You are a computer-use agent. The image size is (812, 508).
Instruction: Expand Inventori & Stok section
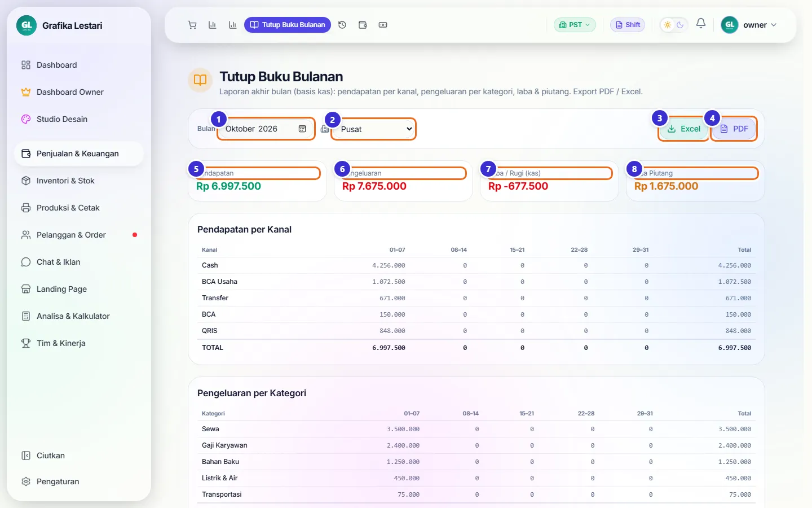tap(79, 181)
